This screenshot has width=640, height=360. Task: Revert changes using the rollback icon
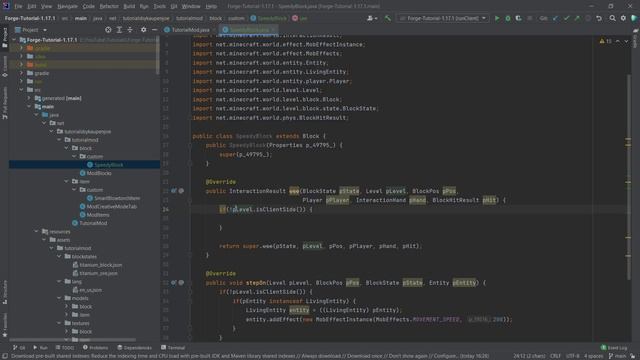click(599, 18)
